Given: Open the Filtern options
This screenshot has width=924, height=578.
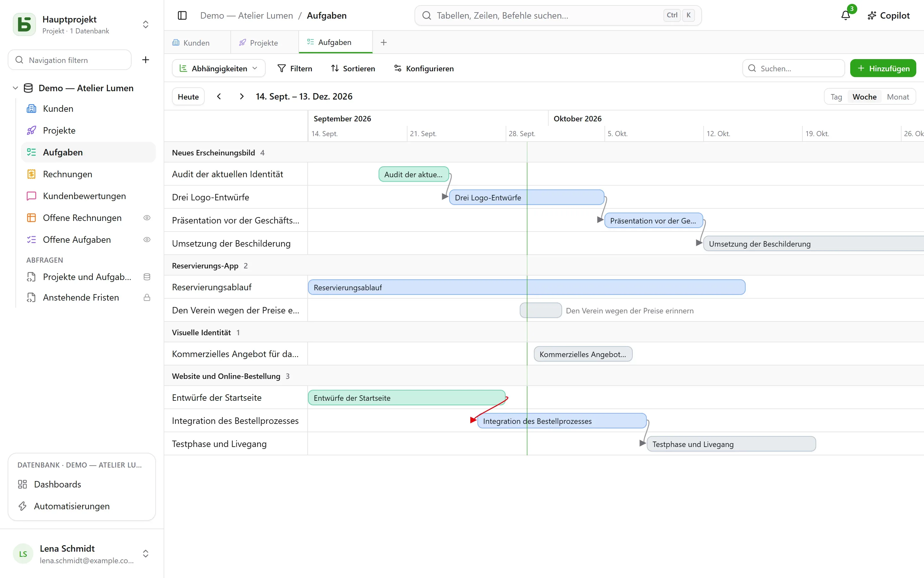Looking at the screenshot, I should click(295, 68).
